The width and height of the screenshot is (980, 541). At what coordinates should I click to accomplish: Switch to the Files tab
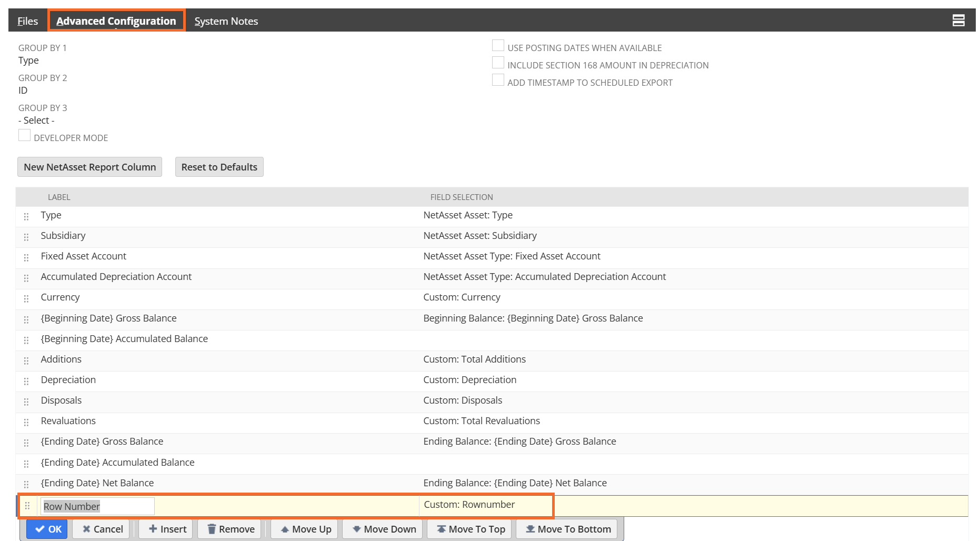(28, 21)
